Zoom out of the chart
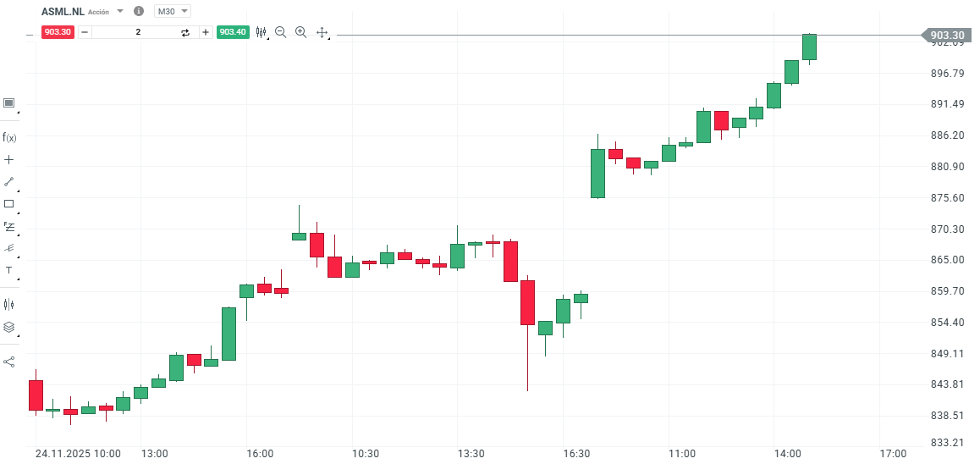This screenshot has height=464, width=980. pos(281,32)
